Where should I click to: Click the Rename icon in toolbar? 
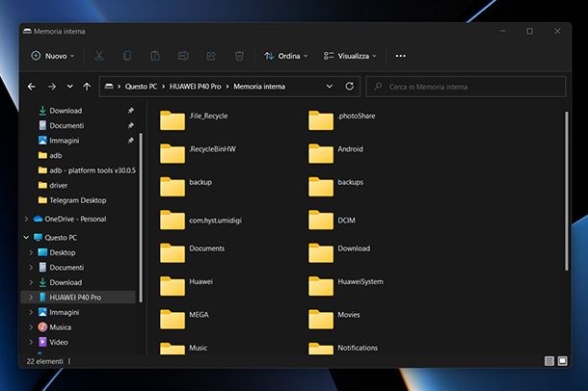pyautogui.click(x=183, y=56)
